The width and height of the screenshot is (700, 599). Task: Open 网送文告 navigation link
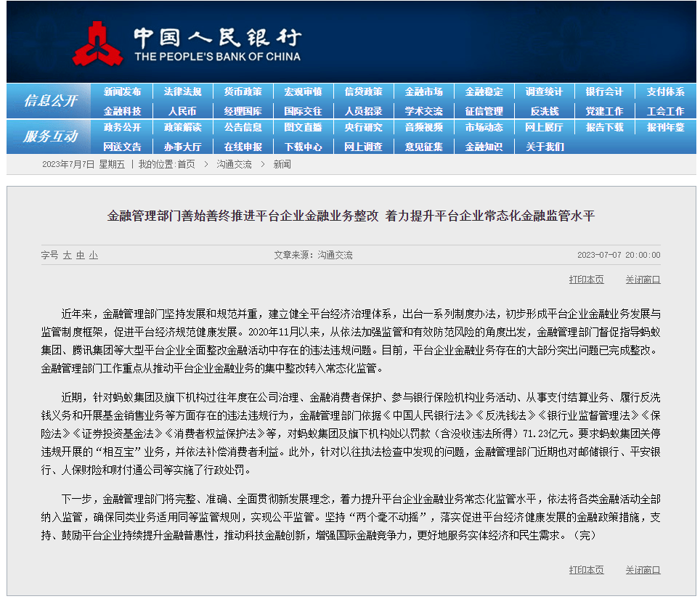(122, 147)
